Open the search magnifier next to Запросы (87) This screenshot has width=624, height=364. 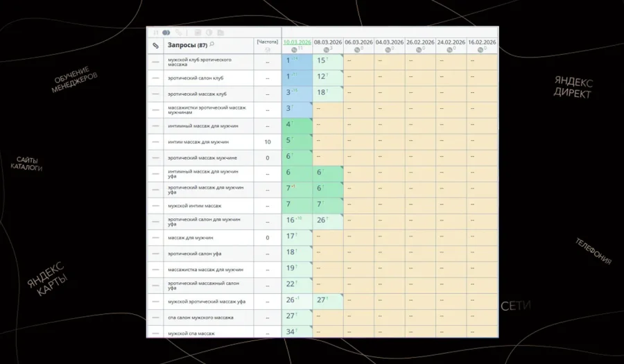[x=212, y=44]
